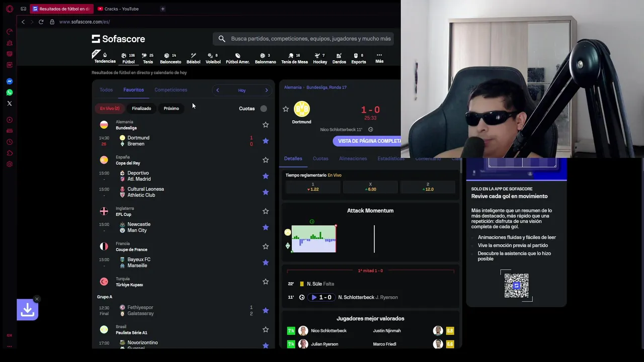Open the Detalles match tab
Screen dimensions: 644x362
pos(293,158)
